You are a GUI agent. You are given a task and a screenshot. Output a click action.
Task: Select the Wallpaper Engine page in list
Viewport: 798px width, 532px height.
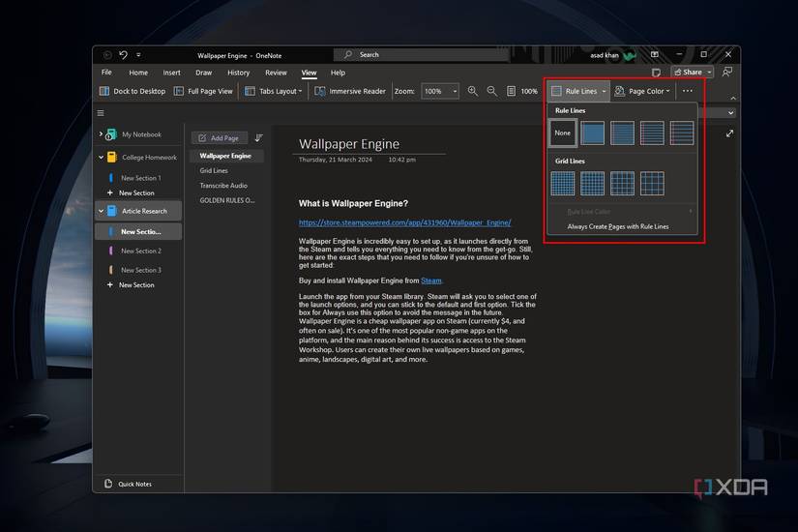tap(225, 156)
